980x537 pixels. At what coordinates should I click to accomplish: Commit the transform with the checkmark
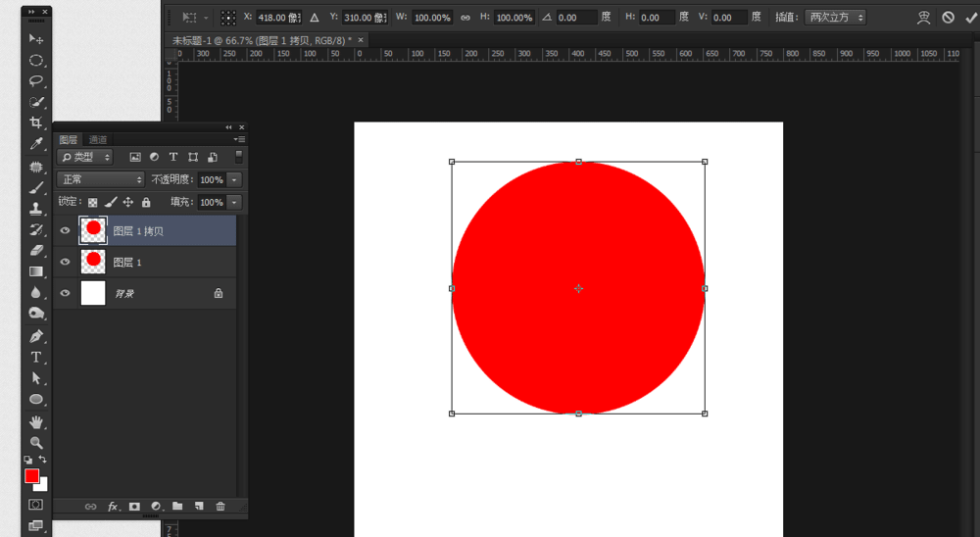(971, 18)
